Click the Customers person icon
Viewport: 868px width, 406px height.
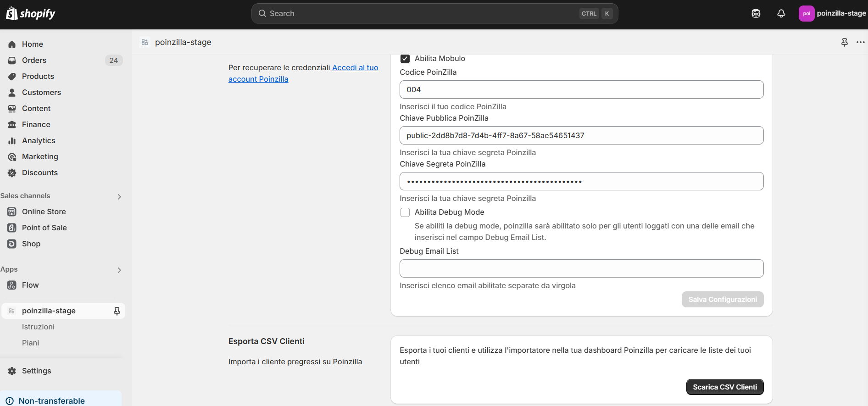pos(12,92)
